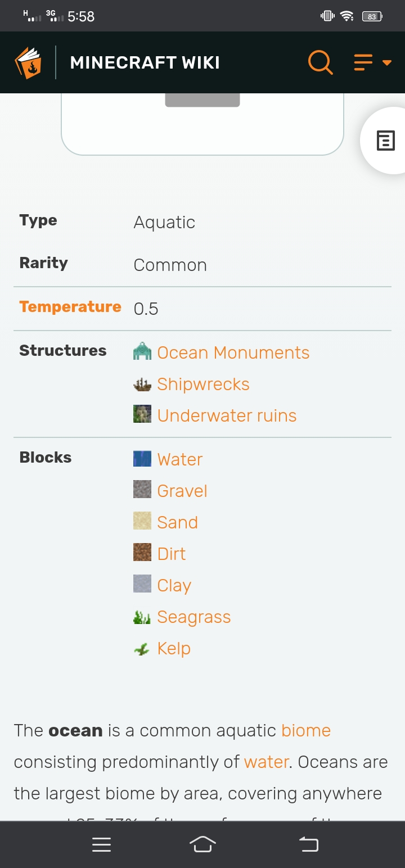Expand the hamburger navigation dropdown menu
405x868 pixels.
coord(372,62)
